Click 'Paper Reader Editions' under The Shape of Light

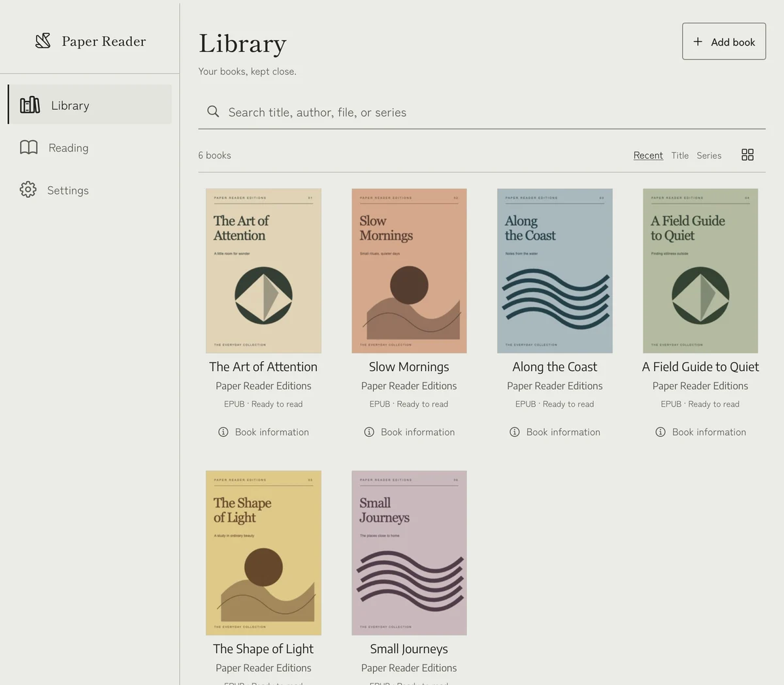(x=263, y=668)
